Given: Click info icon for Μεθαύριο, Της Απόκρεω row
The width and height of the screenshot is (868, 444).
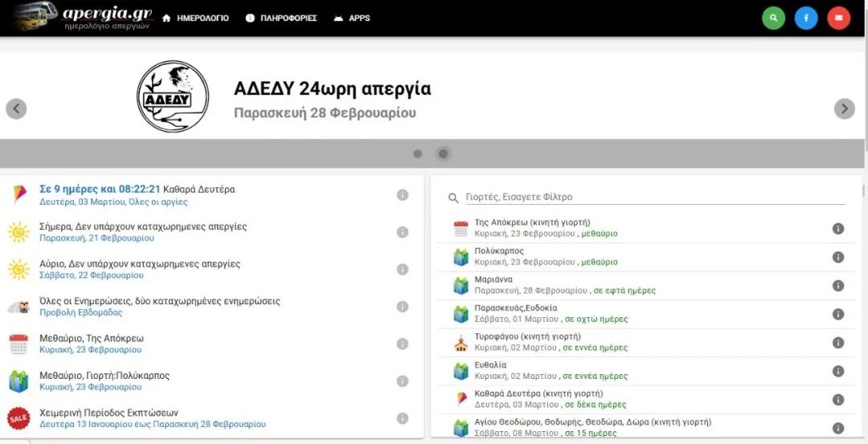Looking at the screenshot, I should [403, 344].
